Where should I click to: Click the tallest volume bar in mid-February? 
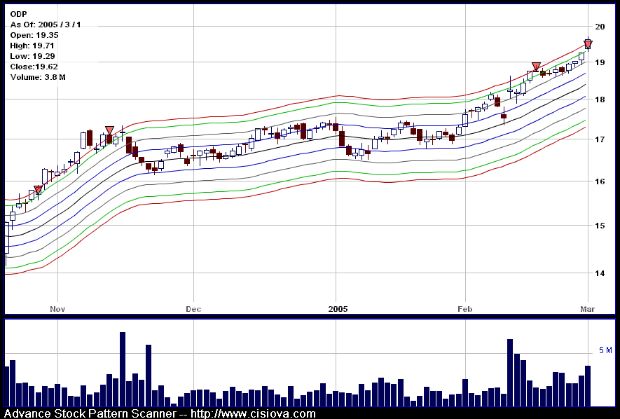[510, 373]
